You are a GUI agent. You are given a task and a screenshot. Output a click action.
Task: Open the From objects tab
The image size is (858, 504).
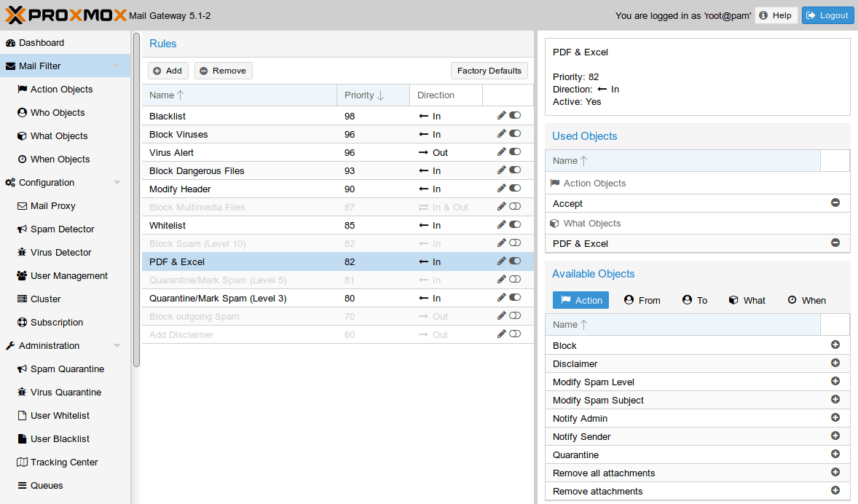point(642,300)
